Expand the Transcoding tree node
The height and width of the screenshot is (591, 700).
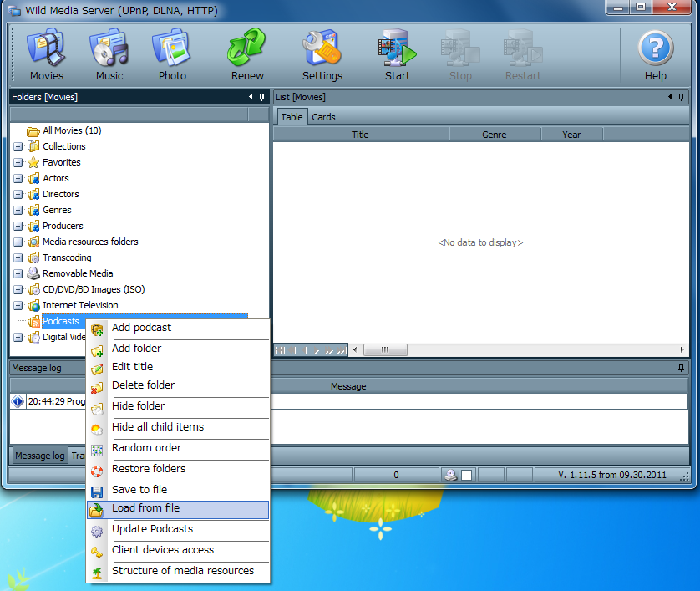pos(18,257)
